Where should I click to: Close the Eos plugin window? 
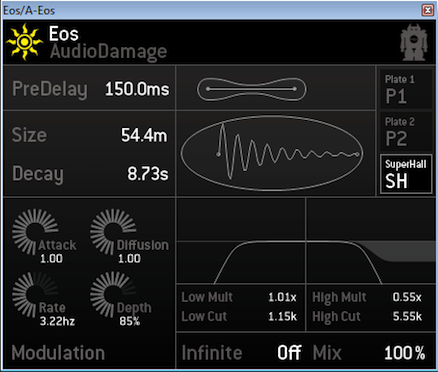(x=428, y=10)
